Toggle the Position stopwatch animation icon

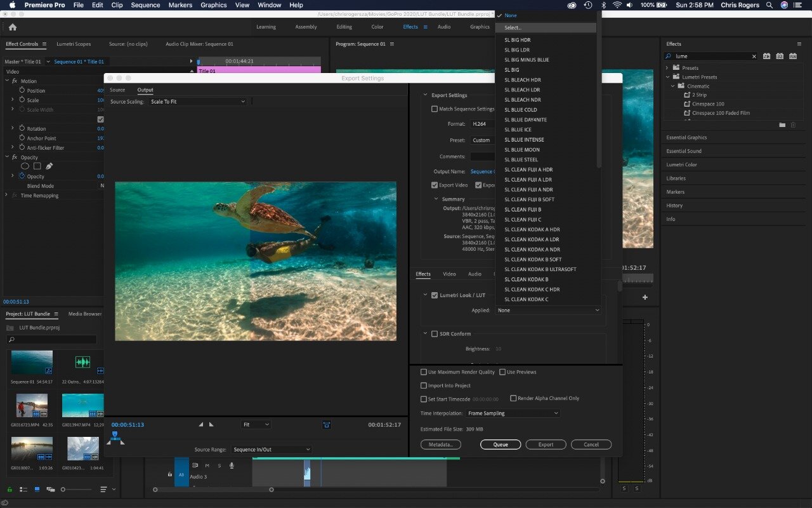coord(22,91)
